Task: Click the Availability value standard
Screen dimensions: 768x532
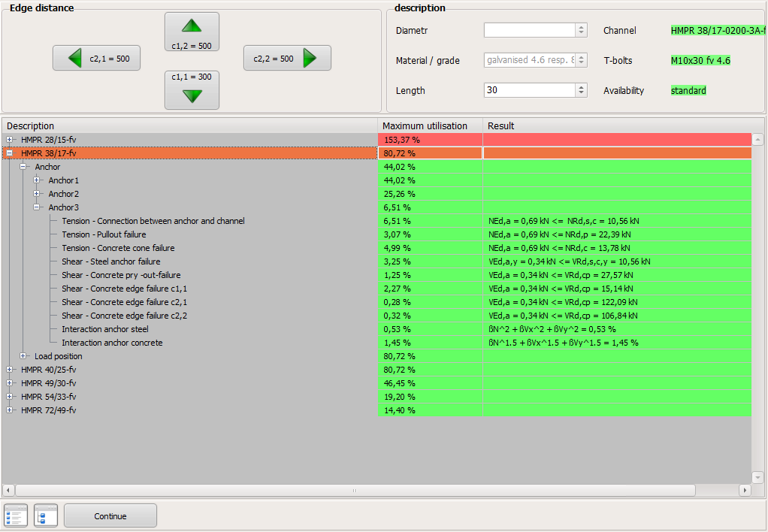Action: [x=688, y=90]
